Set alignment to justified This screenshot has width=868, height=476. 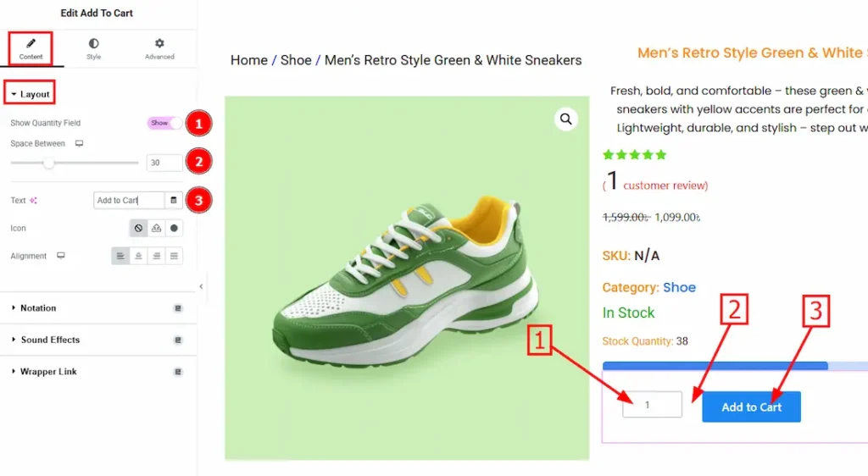point(174,256)
